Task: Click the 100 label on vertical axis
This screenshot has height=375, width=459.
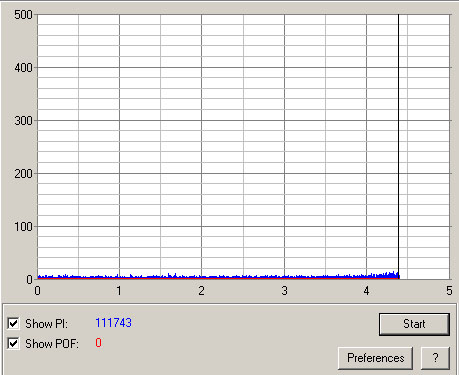Action: pos(23,227)
